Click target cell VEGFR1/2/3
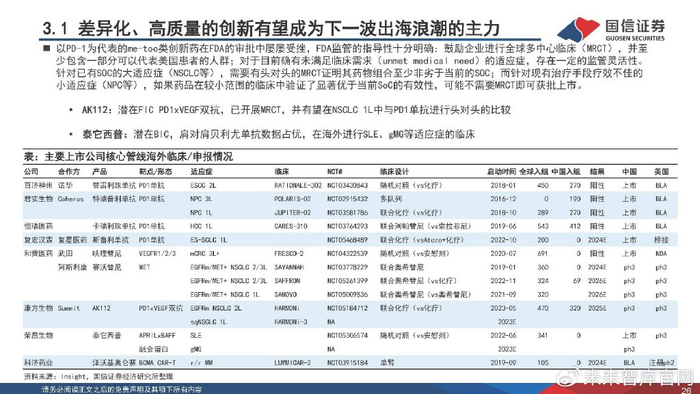This screenshot has height=394, width=700. point(157,253)
